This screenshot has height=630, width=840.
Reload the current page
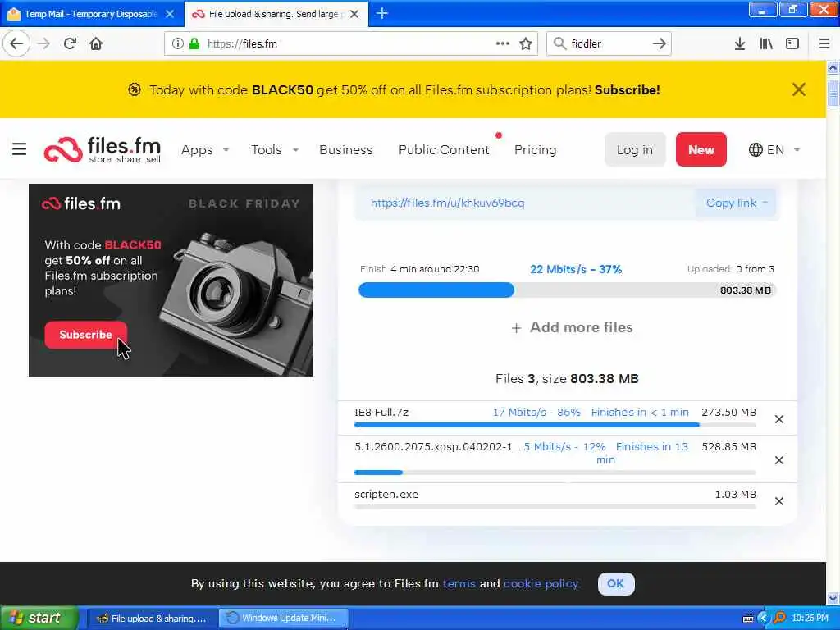(70, 43)
